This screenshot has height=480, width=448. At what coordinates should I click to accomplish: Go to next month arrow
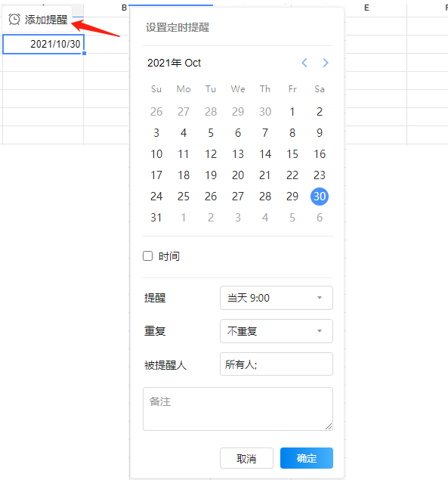[326, 63]
